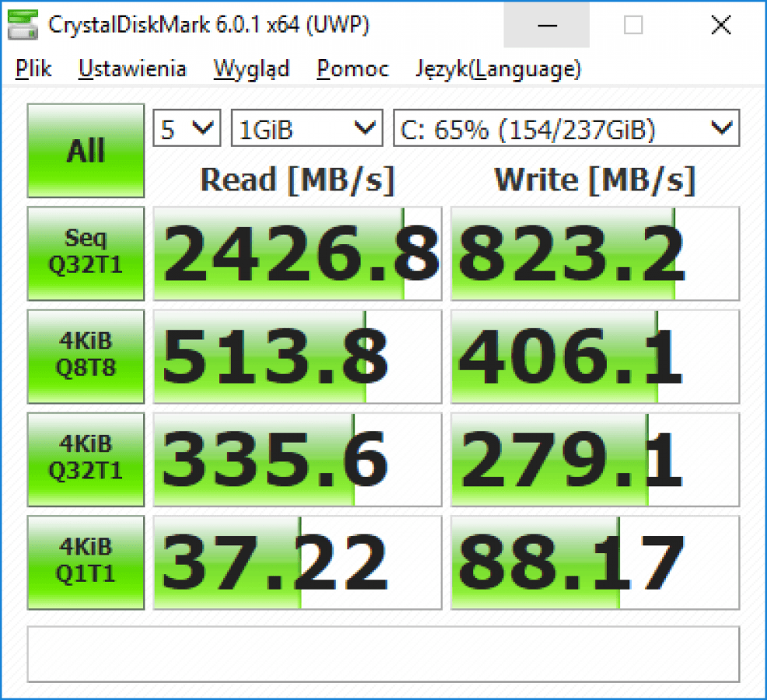767x700 pixels.
Task: Open the Wygląd menu
Action: coord(251,69)
